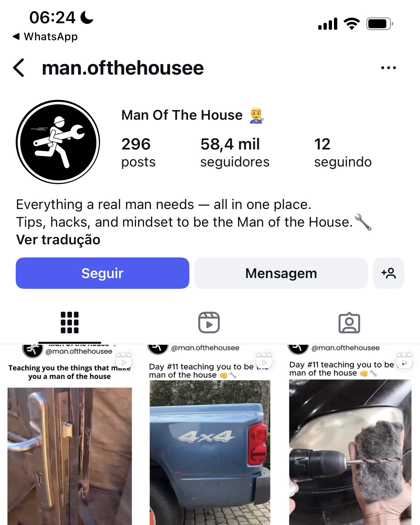
Task: Switch to the Reels tab
Action: tap(209, 323)
